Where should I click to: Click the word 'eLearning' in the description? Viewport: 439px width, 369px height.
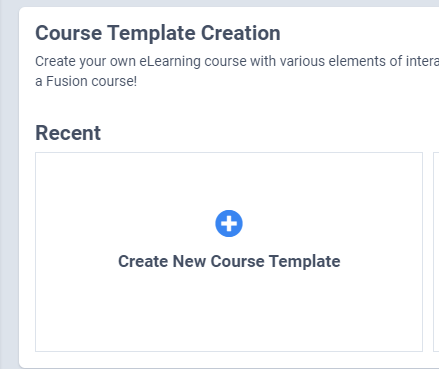(170, 61)
